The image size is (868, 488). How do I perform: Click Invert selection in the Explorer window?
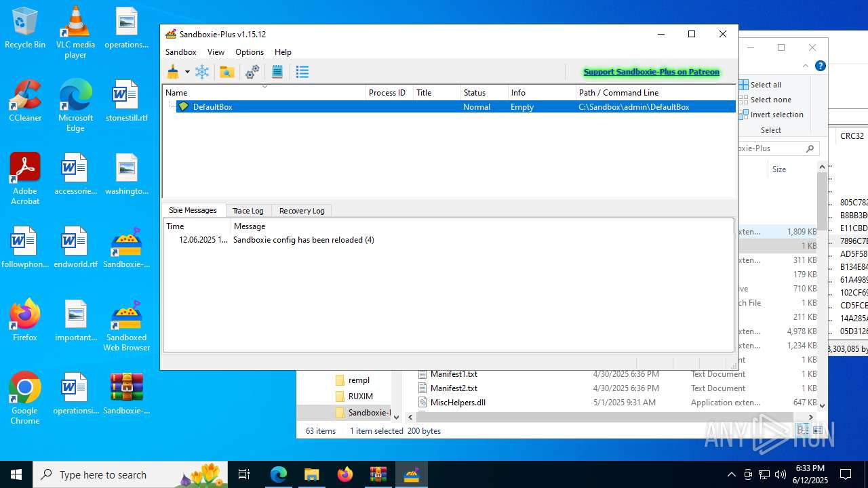click(772, 115)
